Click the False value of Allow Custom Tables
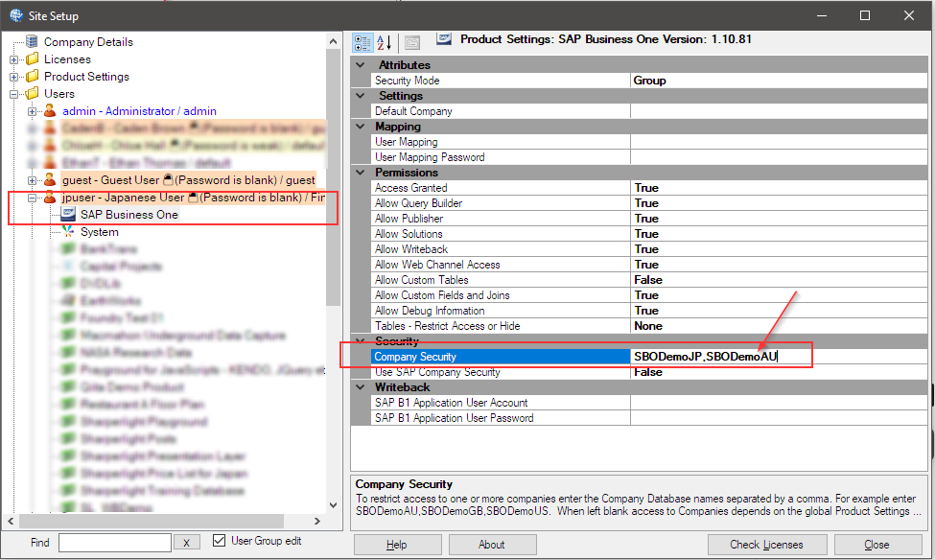Viewport: 935px width, 560px height. pos(648,280)
